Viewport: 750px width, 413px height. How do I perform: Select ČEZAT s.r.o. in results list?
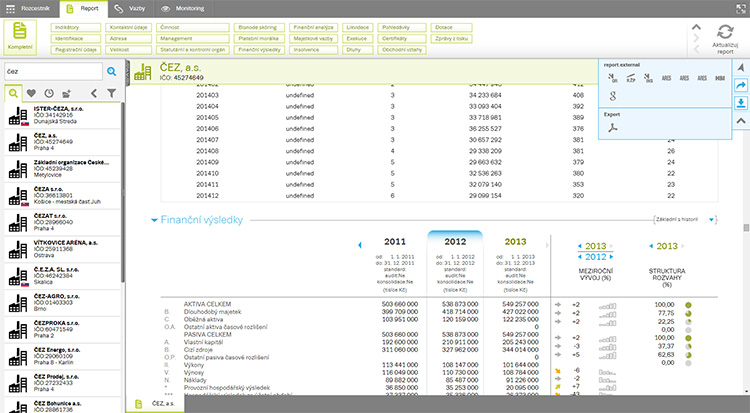[x=63, y=223]
